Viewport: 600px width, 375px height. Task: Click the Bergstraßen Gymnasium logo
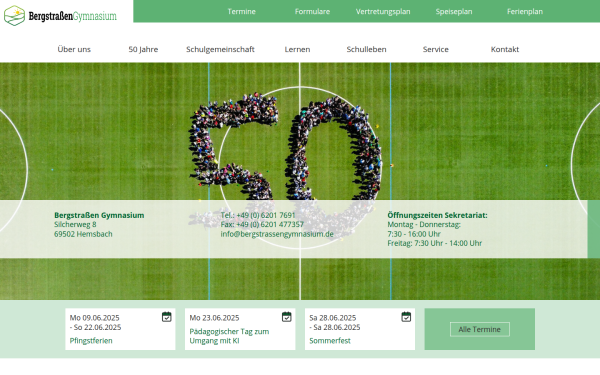[60, 16]
